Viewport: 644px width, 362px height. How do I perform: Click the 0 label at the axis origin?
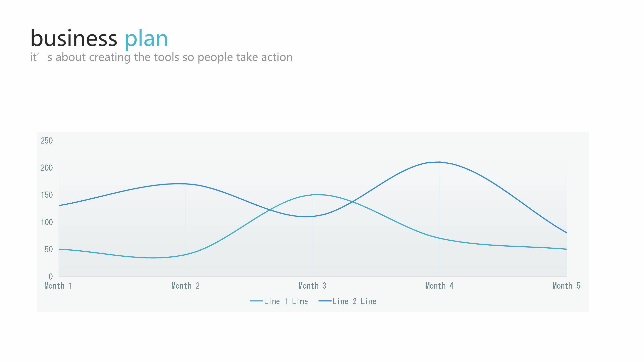pyautogui.click(x=51, y=277)
